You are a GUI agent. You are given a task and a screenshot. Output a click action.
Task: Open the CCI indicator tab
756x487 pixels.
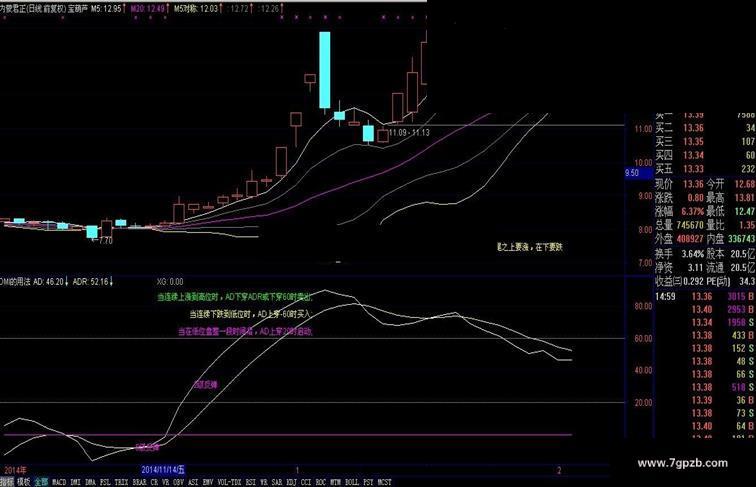pos(306,482)
